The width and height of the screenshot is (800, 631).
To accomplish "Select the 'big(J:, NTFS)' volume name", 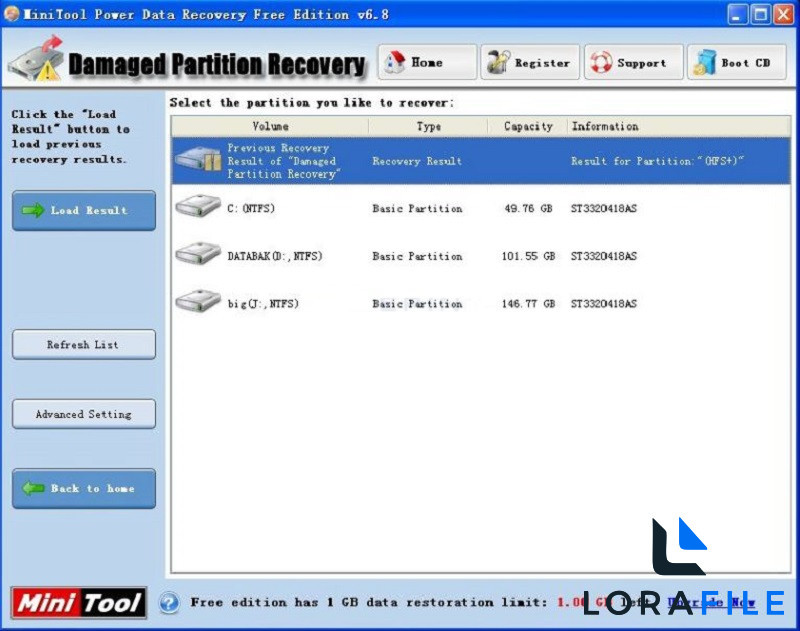I will tap(263, 304).
